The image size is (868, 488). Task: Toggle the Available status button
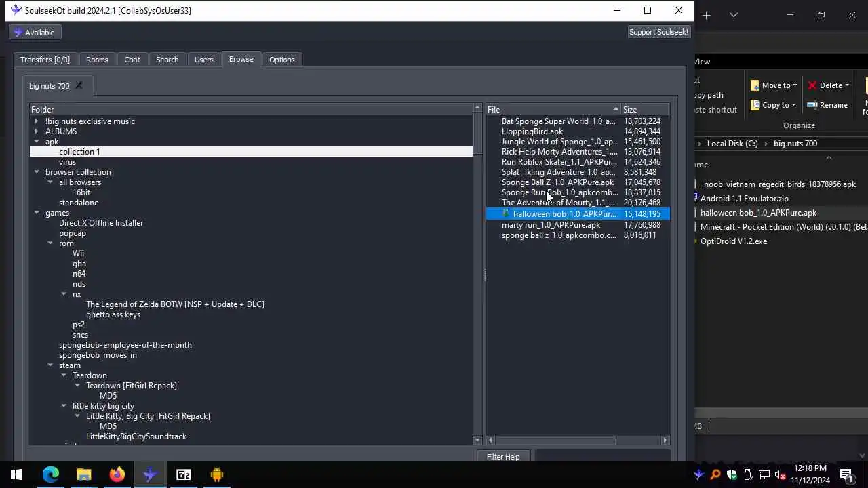tap(35, 33)
